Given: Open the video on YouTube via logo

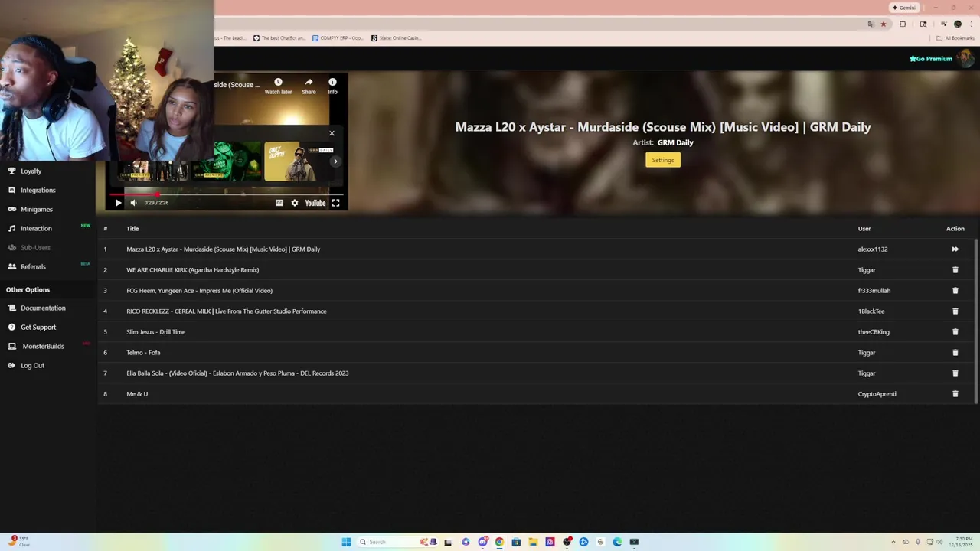Looking at the screenshot, I should coord(315,203).
